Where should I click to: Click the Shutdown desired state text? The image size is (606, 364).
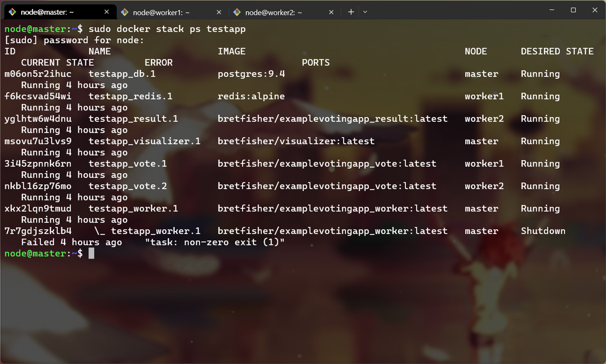pos(543,231)
